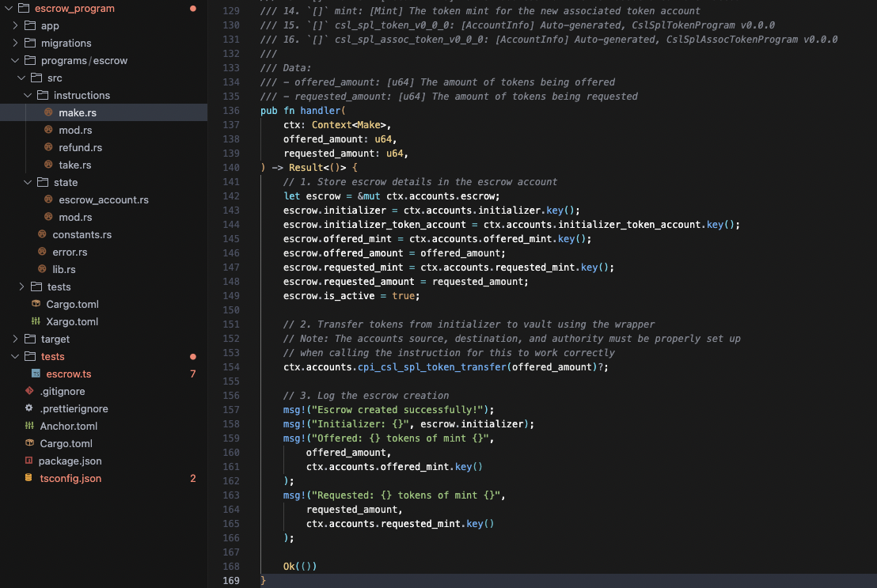This screenshot has height=588, width=877.
Task: Click the modified dot beside the tests folder
Action: (x=192, y=356)
